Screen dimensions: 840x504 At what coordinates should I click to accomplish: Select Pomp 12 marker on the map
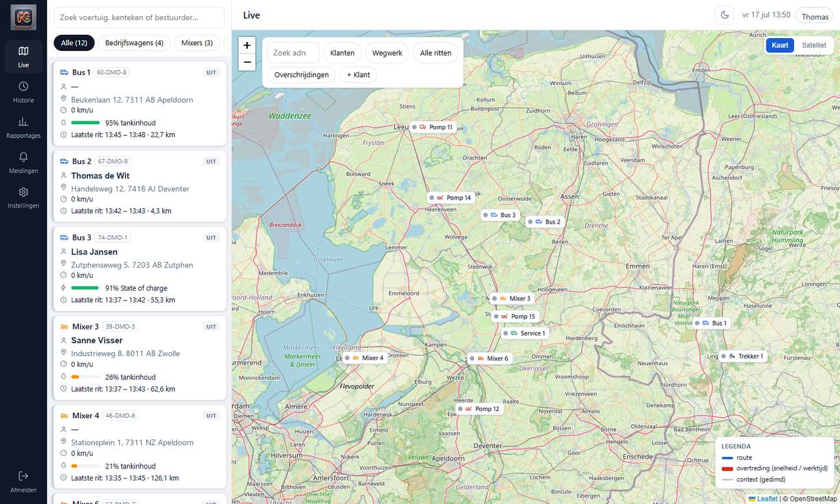pyautogui.click(x=479, y=409)
